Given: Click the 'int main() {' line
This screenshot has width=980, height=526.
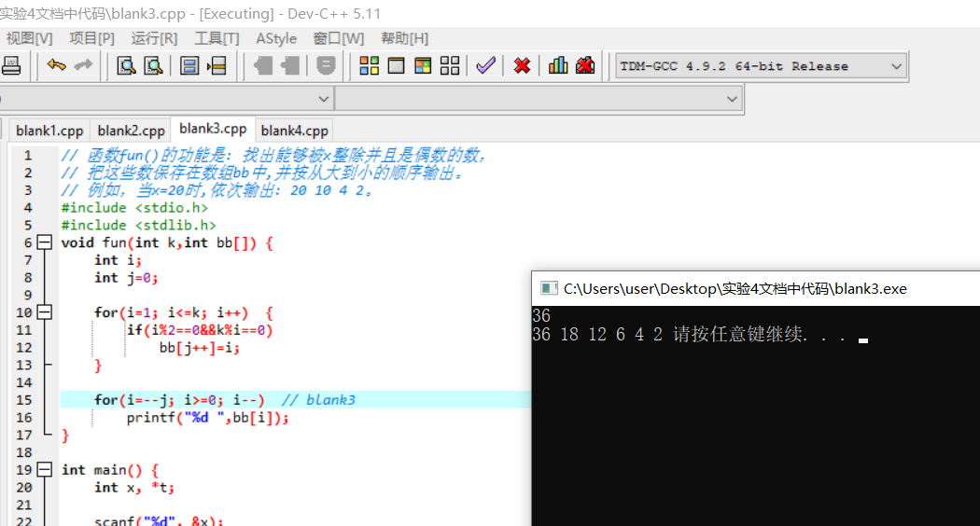Looking at the screenshot, I should coord(110,470).
